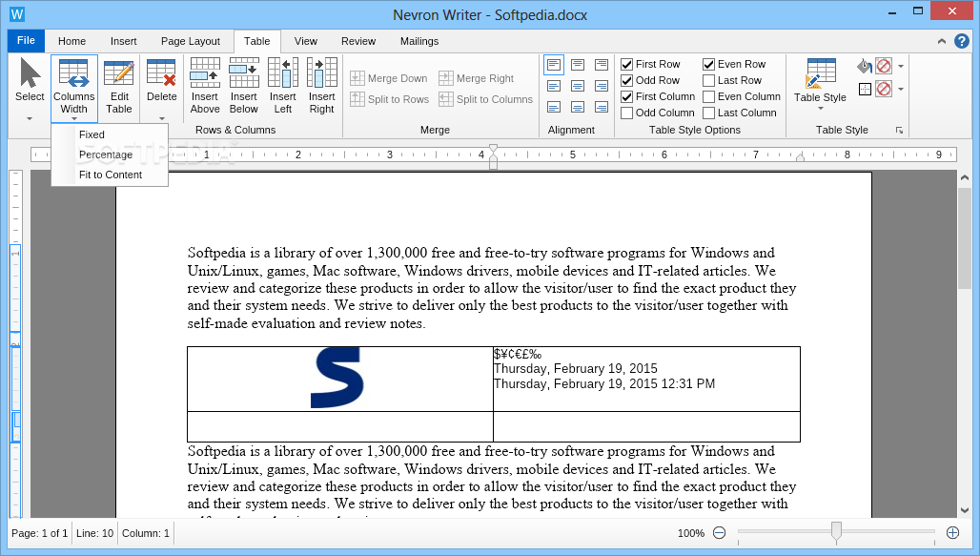Screen dimensions: 980x556
Task: Align cell content bottom center
Action: point(578,107)
